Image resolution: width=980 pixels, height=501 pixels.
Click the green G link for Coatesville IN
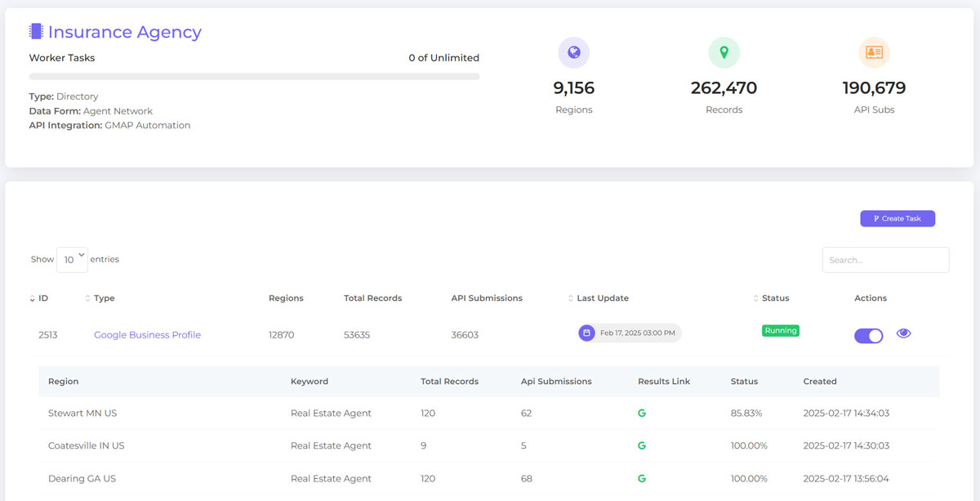[x=642, y=445]
